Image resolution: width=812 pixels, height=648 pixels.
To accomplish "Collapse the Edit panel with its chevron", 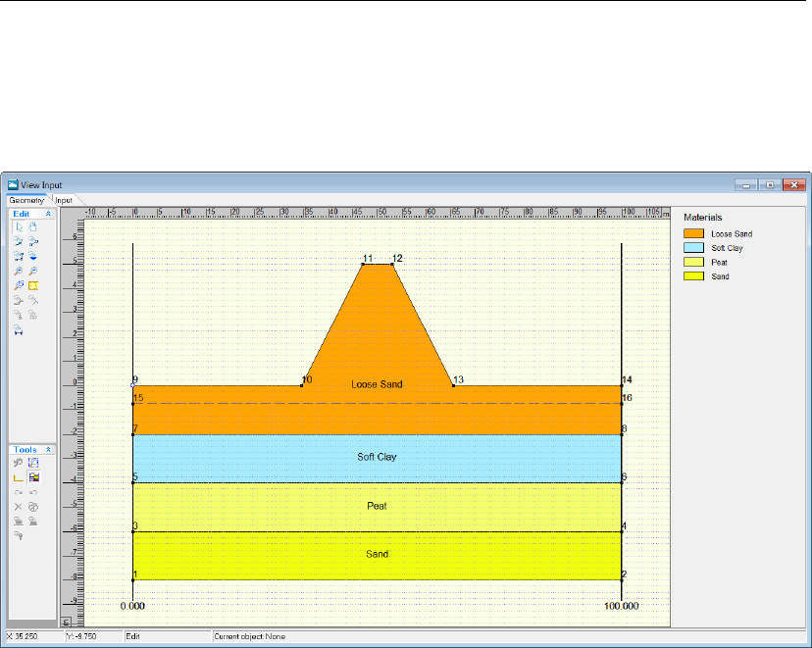I will tap(48, 214).
